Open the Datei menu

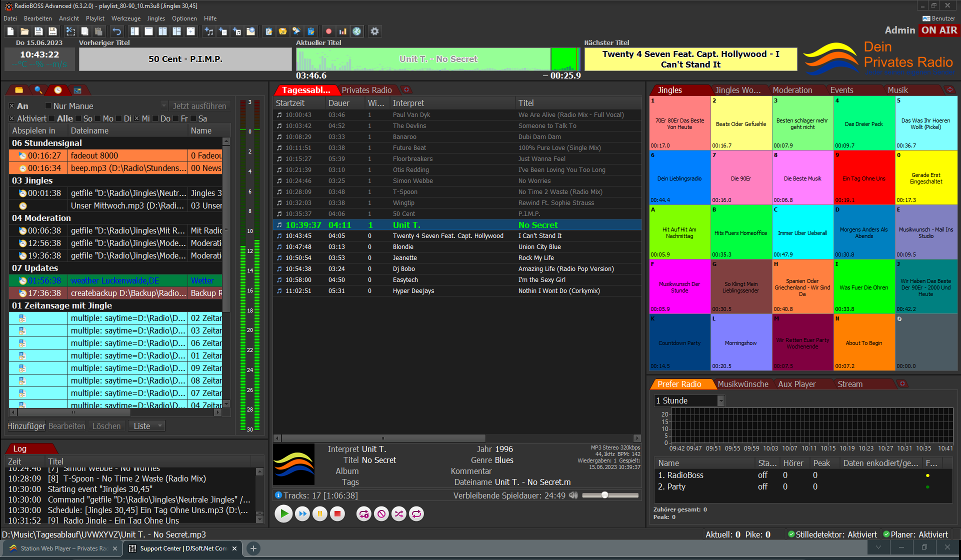coord(10,18)
